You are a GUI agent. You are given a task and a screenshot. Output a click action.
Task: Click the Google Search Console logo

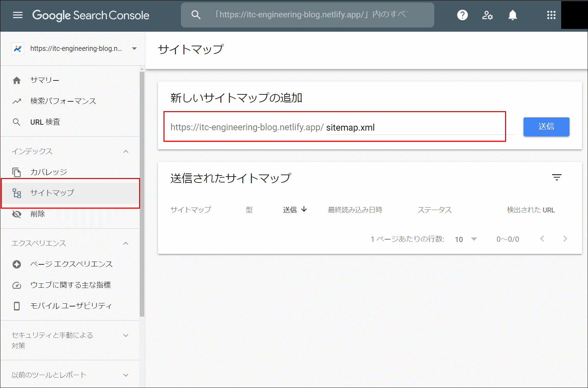point(91,15)
